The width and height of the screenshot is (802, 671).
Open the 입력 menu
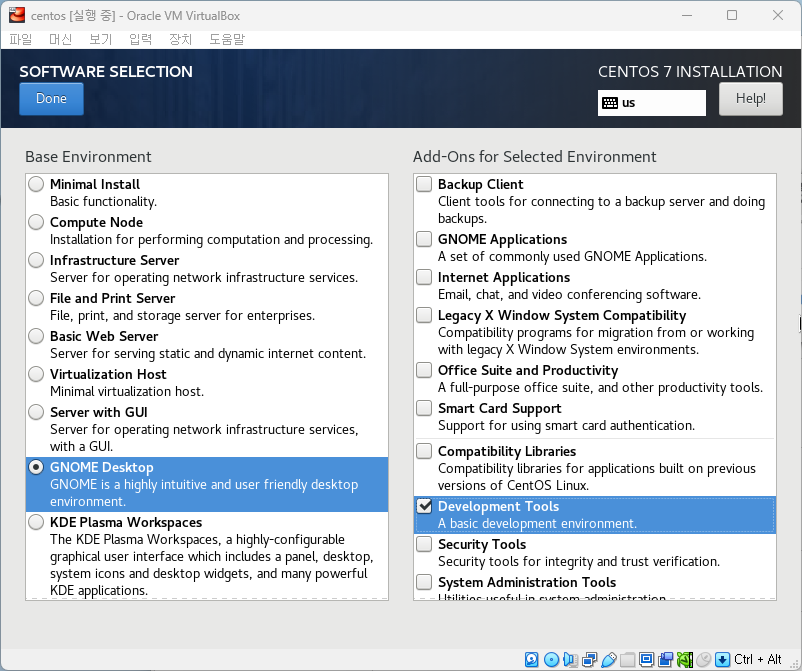coord(141,39)
